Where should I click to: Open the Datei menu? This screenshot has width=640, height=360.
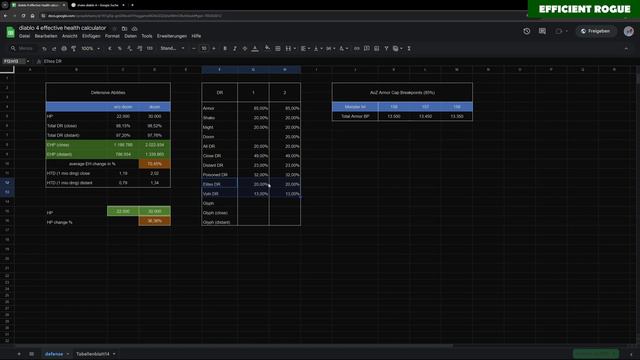24,36
